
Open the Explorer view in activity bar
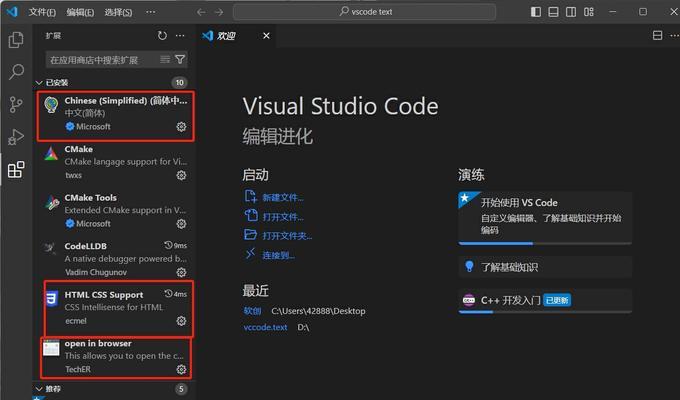click(x=16, y=40)
